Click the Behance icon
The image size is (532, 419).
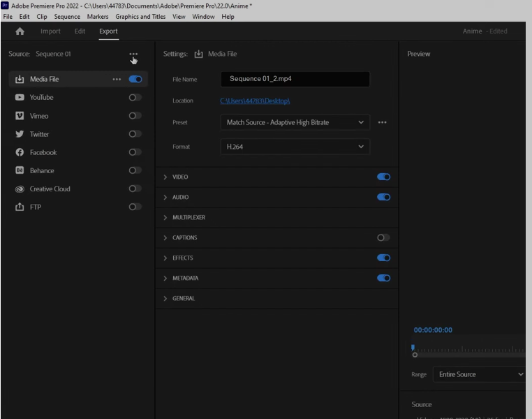coord(20,170)
